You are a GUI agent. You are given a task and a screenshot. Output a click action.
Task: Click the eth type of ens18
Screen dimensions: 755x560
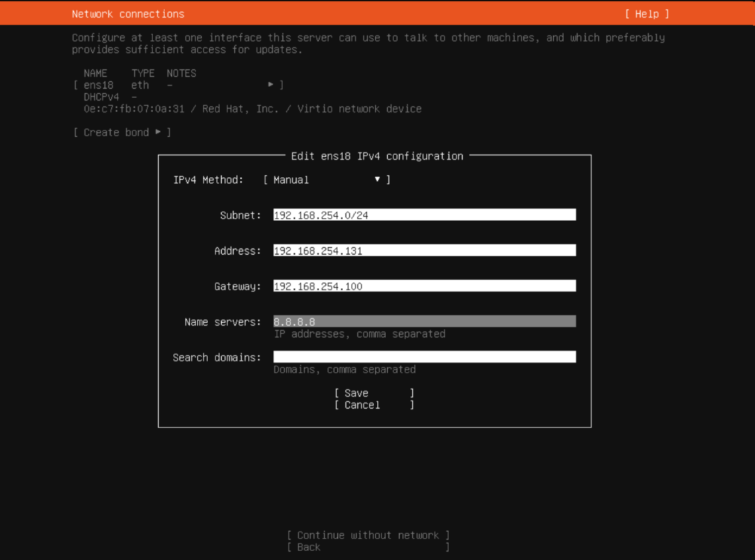point(140,85)
